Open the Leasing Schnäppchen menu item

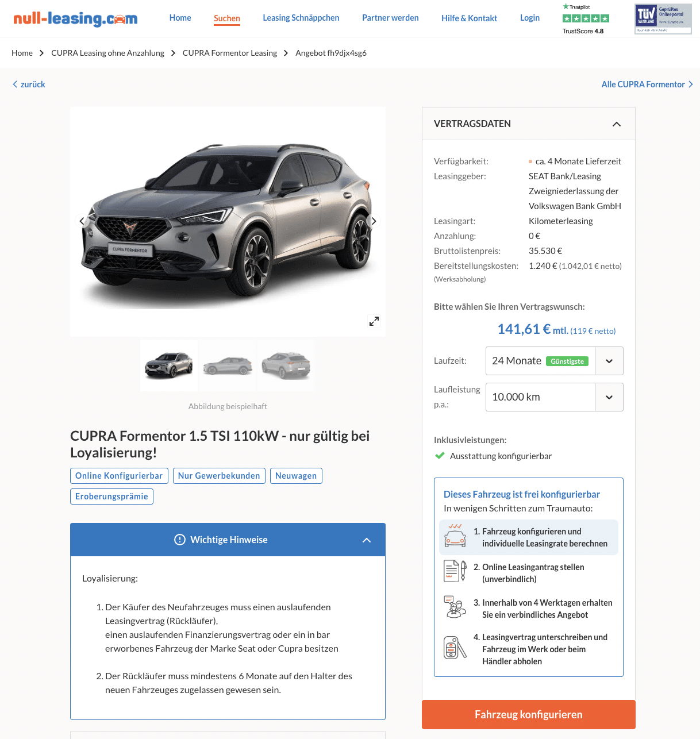tap(301, 18)
